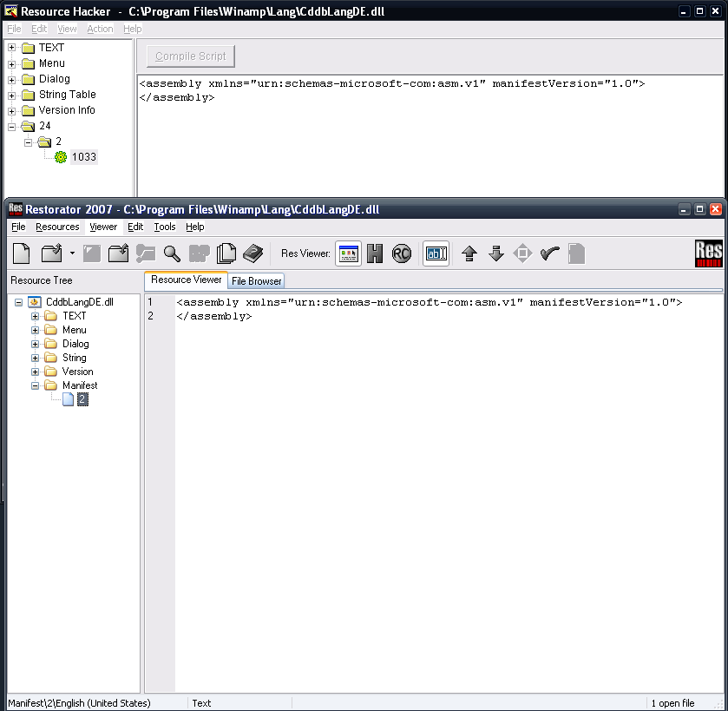Image resolution: width=728 pixels, height=711 pixels.
Task: Switch to the File Browser tab
Action: (256, 281)
